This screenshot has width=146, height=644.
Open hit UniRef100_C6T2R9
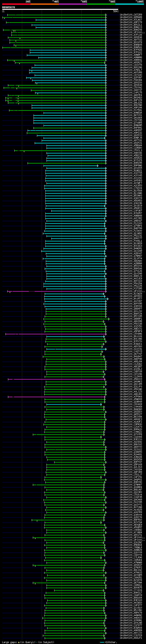131,15
